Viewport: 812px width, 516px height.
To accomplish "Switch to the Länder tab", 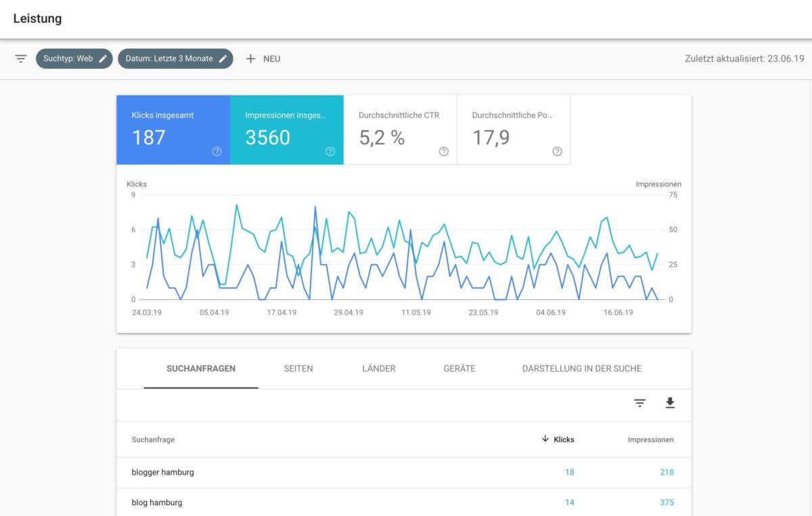I will (x=379, y=369).
